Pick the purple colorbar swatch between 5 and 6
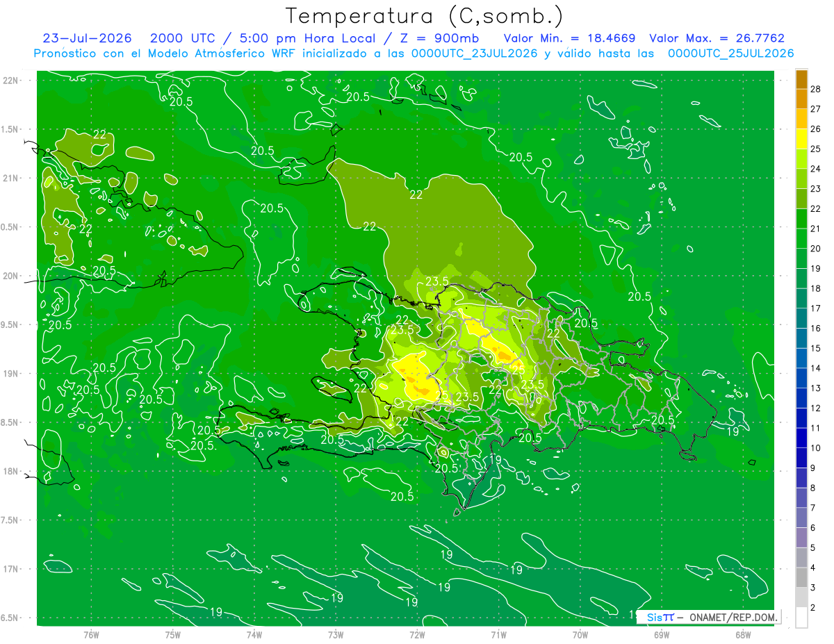This screenshot has height=644, width=834. point(801,538)
